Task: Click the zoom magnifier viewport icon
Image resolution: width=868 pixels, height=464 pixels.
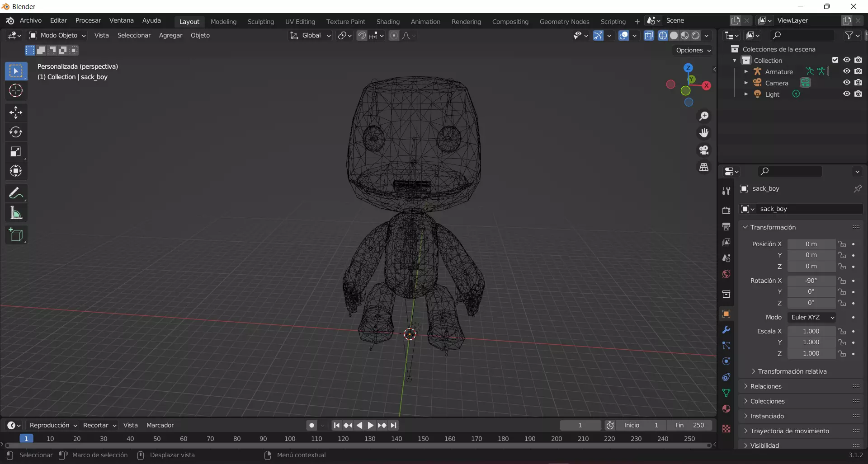Action: click(704, 116)
